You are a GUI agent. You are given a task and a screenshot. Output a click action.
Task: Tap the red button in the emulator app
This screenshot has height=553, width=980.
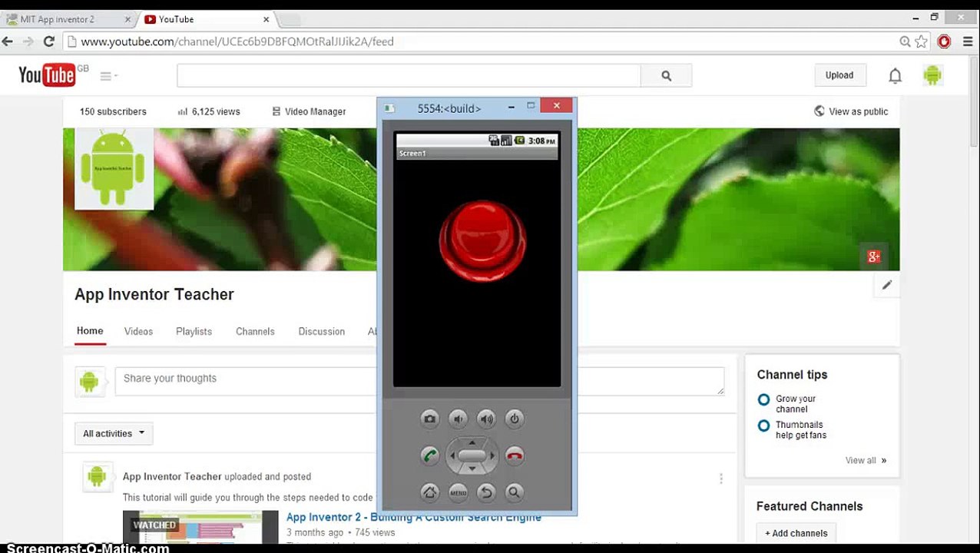[482, 241]
